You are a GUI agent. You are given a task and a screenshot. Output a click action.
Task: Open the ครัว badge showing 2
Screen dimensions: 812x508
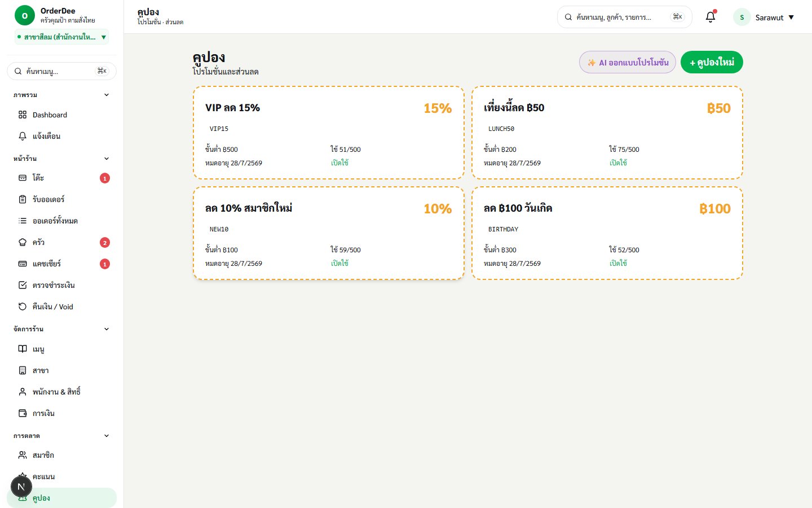tap(105, 243)
